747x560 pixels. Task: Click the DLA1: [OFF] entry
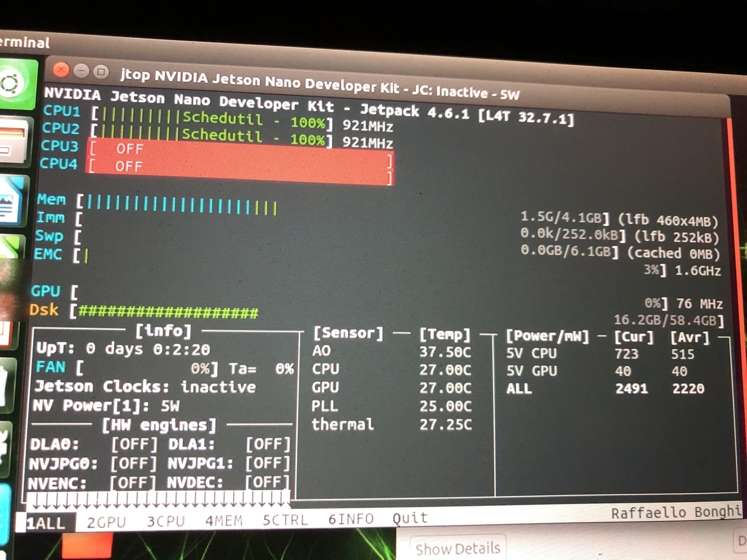[x=229, y=444]
